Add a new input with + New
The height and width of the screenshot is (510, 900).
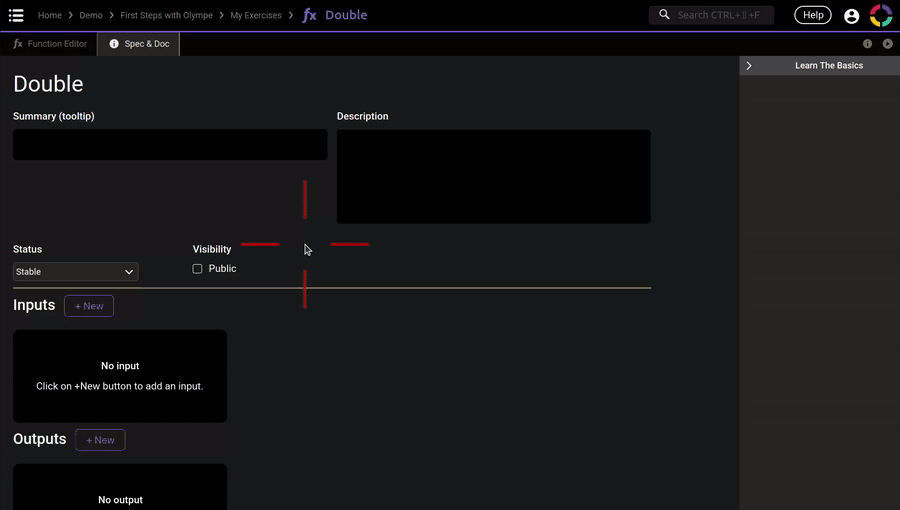pyautogui.click(x=89, y=306)
